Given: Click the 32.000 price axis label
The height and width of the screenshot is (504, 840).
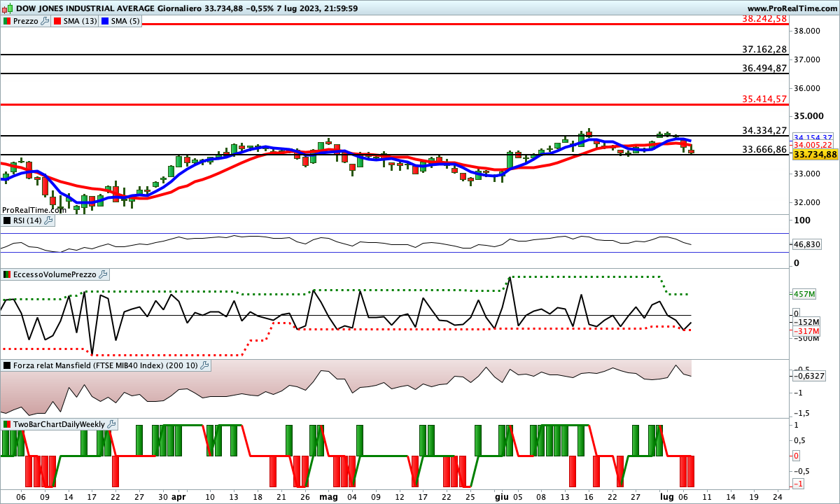Looking at the screenshot, I should [x=807, y=202].
